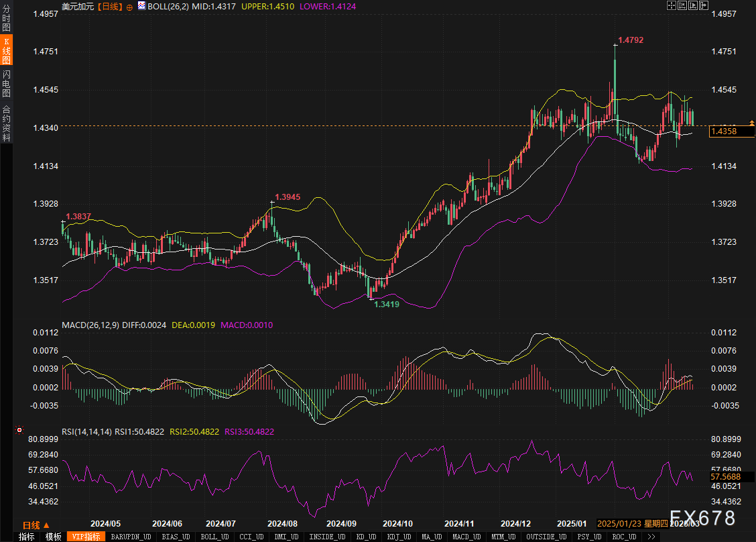
Task: Open the 指标 indicator list tab
Action: 27,537
